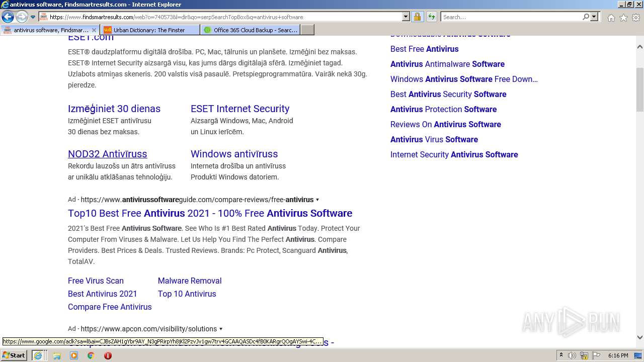Open the media player taskbar icon
This screenshot has width=644, height=362.
[74, 355]
